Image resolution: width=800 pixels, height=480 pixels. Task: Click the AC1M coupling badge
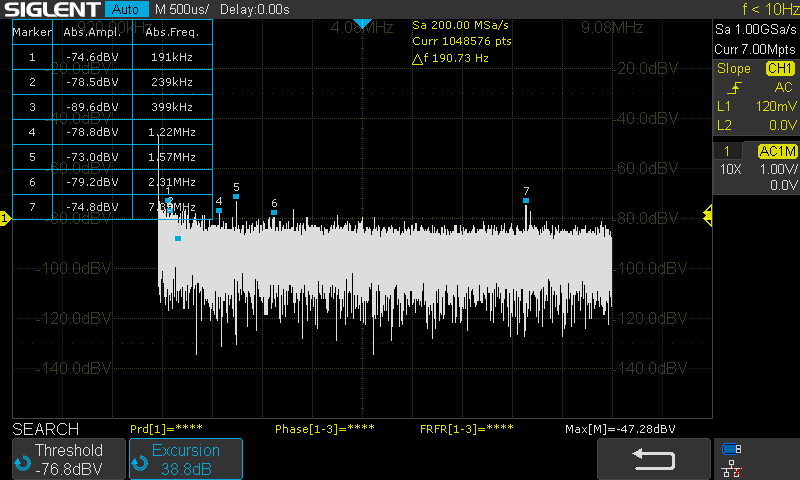point(778,151)
